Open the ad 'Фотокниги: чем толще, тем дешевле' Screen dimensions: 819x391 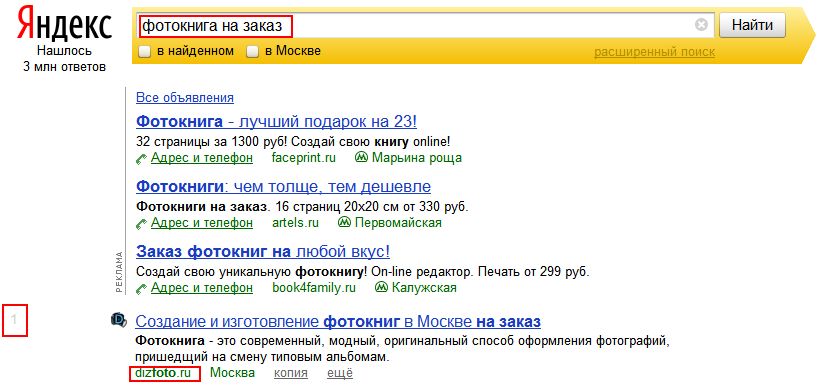283,186
